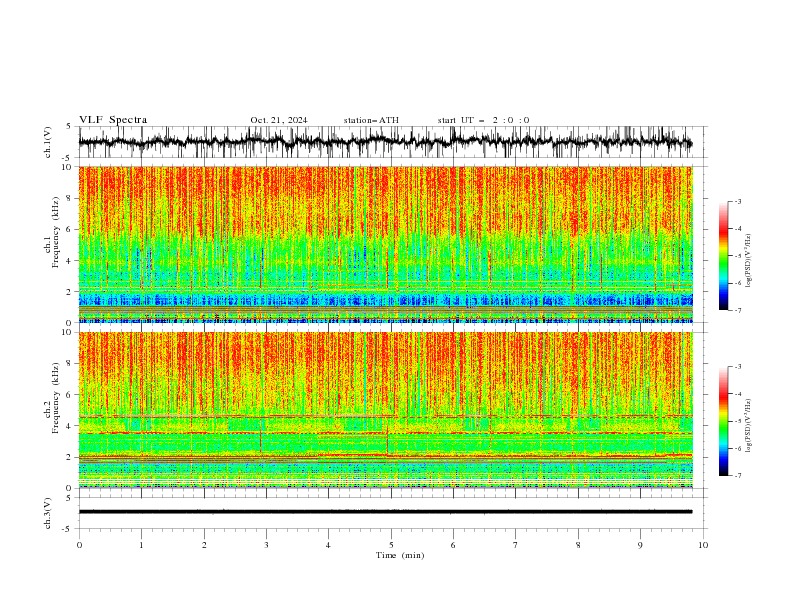The width and height of the screenshot is (792, 612).
Task: Click the ch.1 frequency axis '6' tick
Action: pyautogui.click(x=70, y=229)
